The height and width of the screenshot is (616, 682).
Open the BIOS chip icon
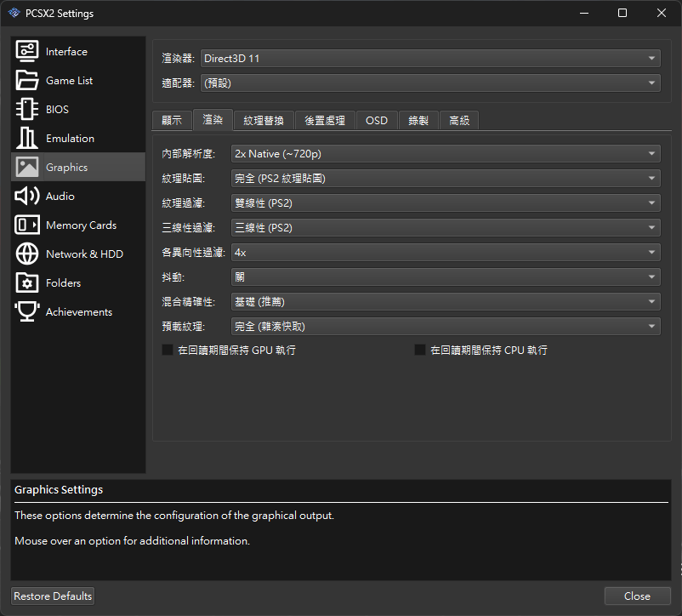(x=27, y=110)
